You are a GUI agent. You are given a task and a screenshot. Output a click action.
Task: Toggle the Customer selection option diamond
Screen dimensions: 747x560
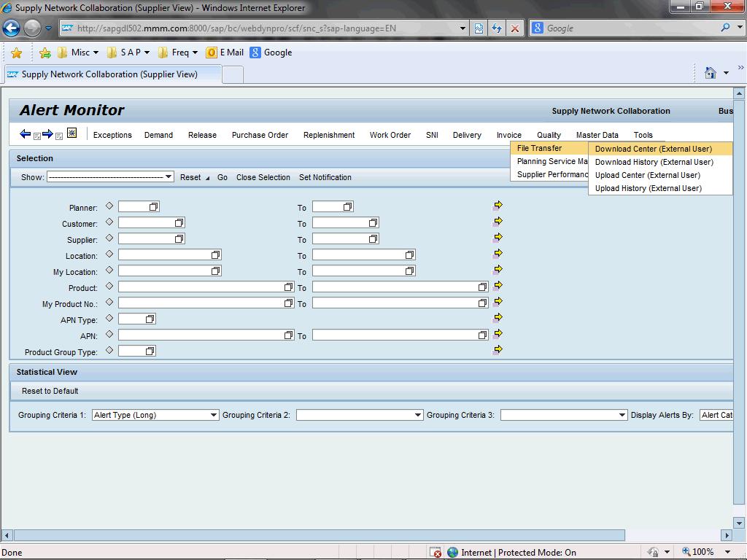[x=109, y=222]
